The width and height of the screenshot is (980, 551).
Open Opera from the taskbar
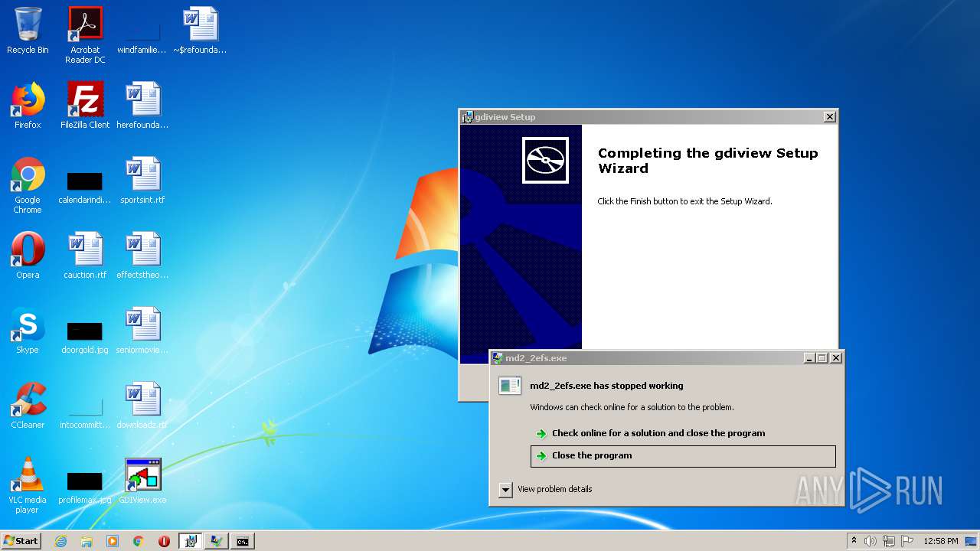[x=164, y=541]
